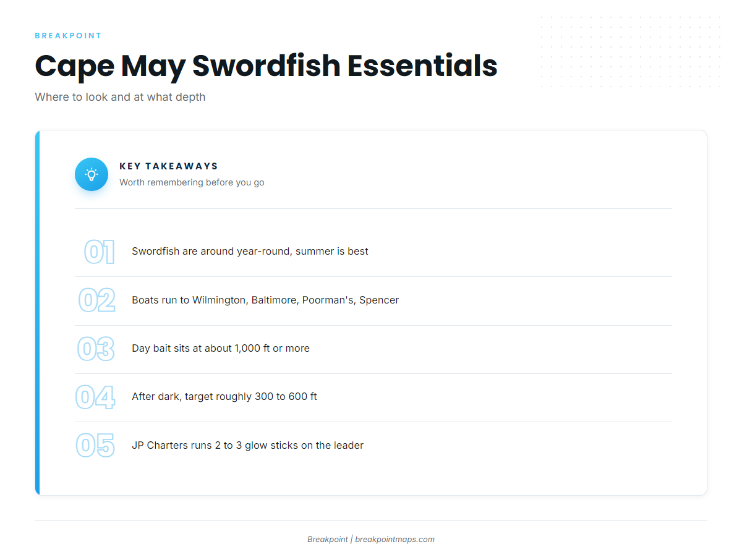
Task: Click the outlined 05 number badge
Action: (95, 446)
